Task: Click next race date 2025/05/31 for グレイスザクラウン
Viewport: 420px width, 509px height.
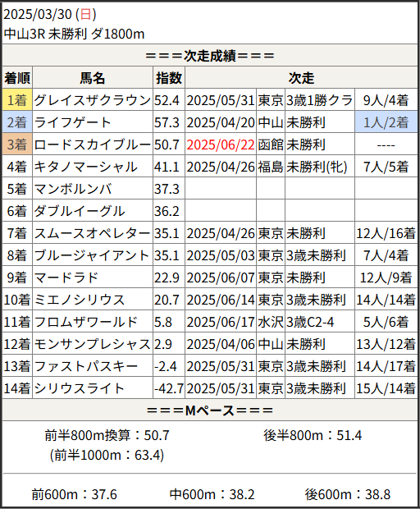Action: (221, 100)
